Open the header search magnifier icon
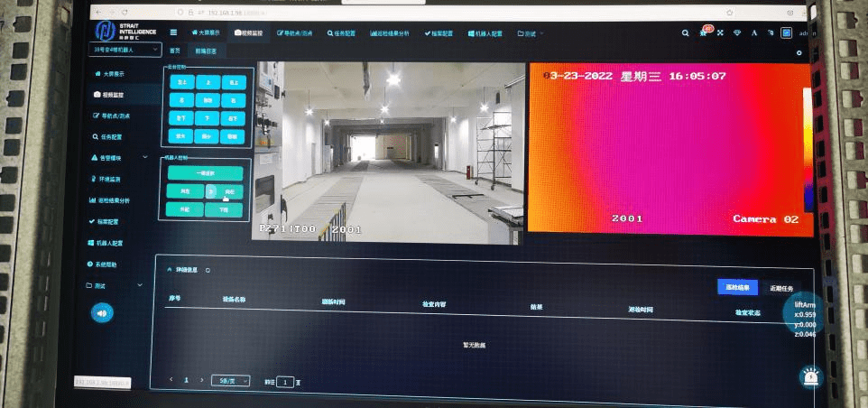The height and width of the screenshot is (408, 868). point(686,33)
